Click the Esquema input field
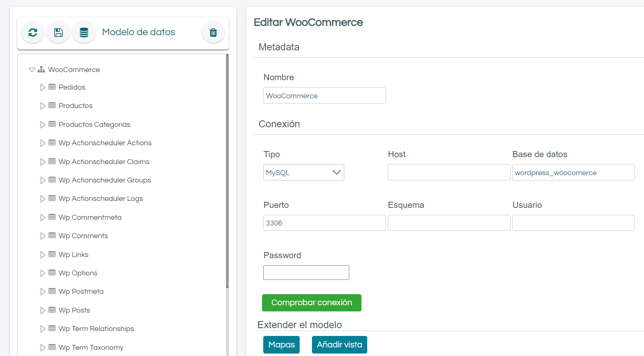 click(449, 223)
